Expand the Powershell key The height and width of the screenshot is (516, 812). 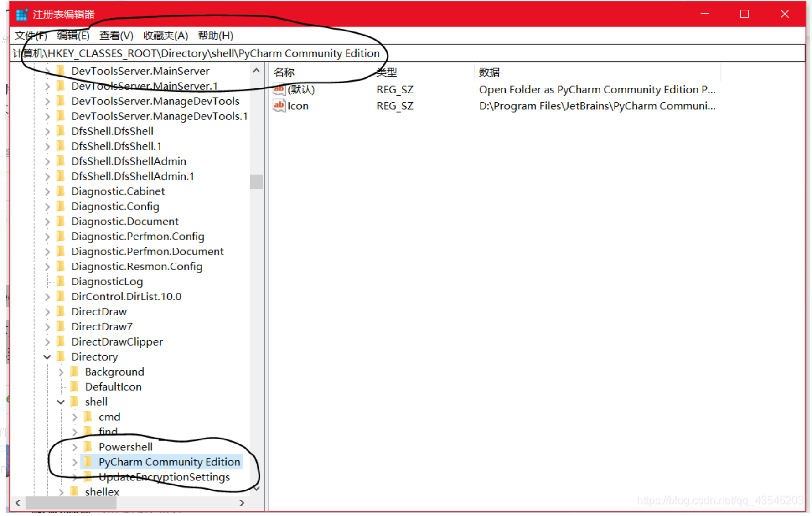(x=75, y=447)
